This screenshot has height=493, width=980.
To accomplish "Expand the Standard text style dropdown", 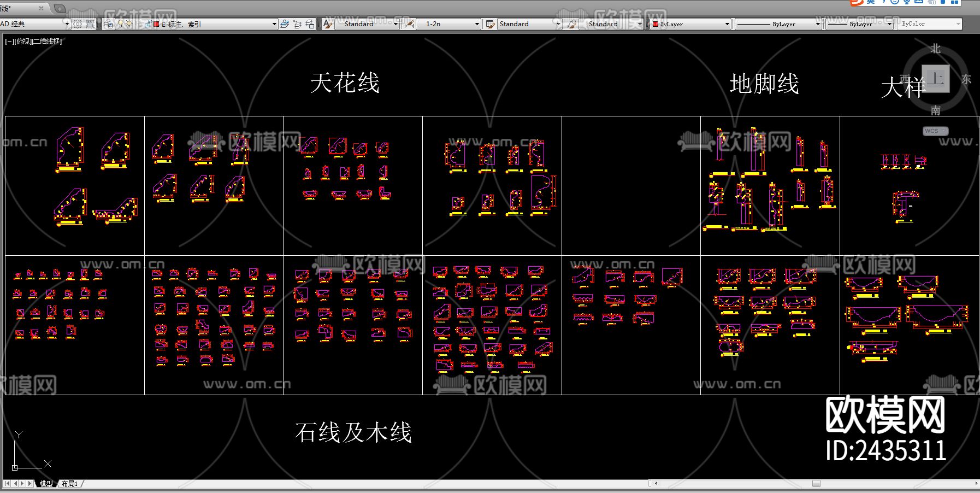I will point(395,24).
